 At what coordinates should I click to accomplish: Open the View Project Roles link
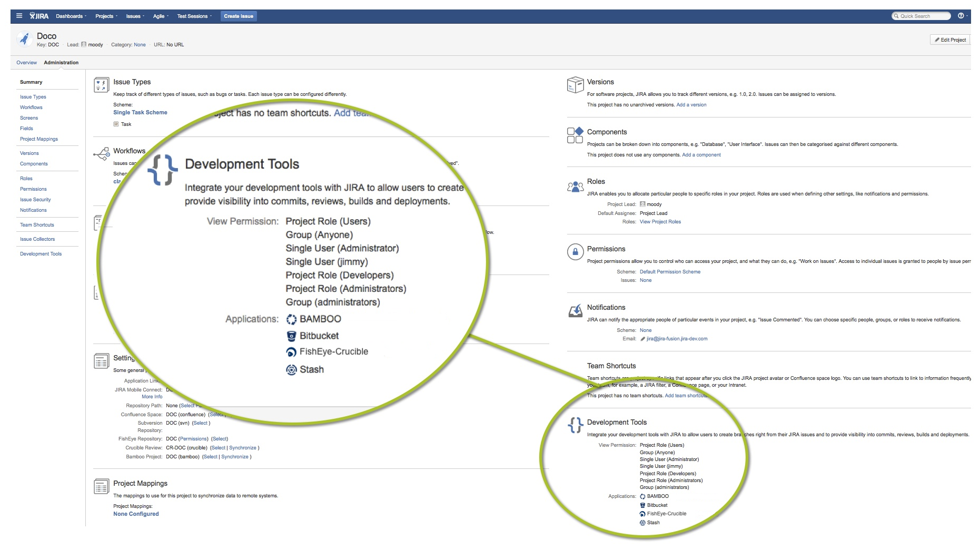coord(660,222)
